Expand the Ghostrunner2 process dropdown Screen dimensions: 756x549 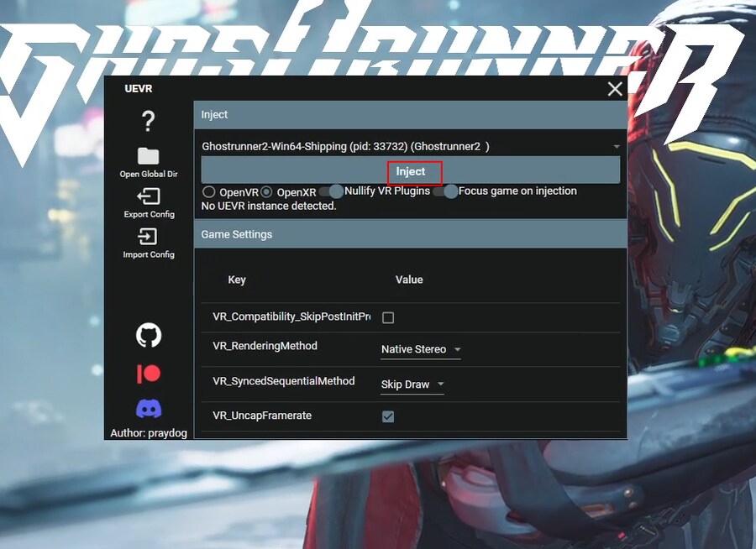click(x=410, y=146)
